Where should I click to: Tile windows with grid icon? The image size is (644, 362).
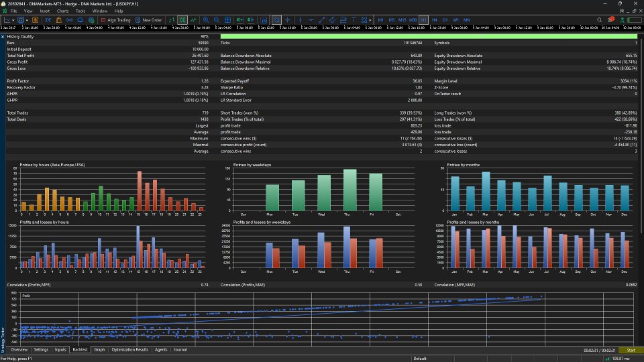tap(227, 19)
